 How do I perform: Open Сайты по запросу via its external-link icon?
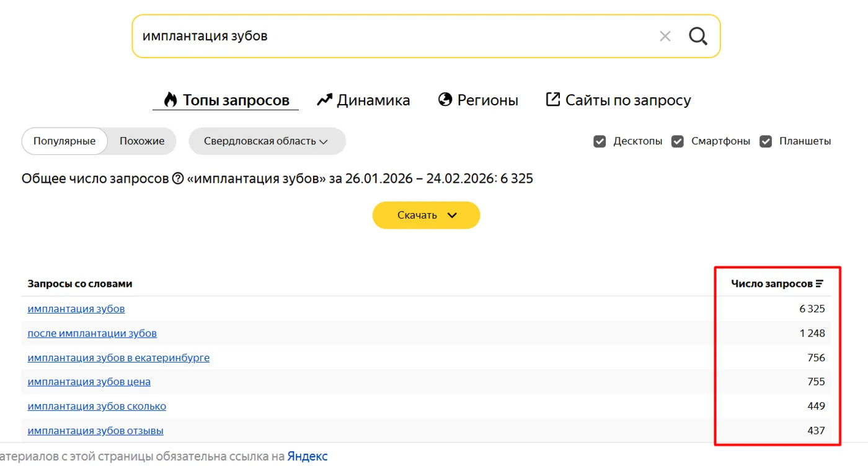coord(552,99)
